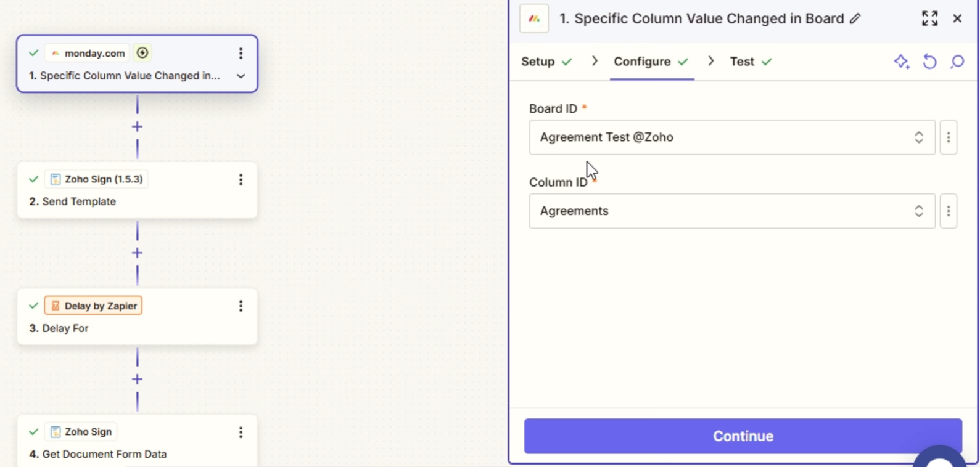Screen dimensions: 980x467
Task: Select the Get Document Form Data step
Action: (x=137, y=441)
